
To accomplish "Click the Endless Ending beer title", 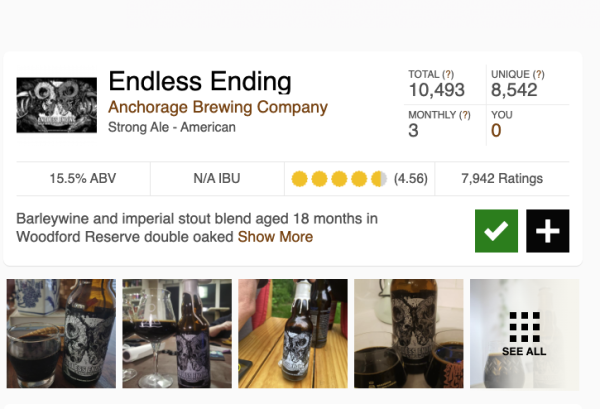I will [x=200, y=81].
